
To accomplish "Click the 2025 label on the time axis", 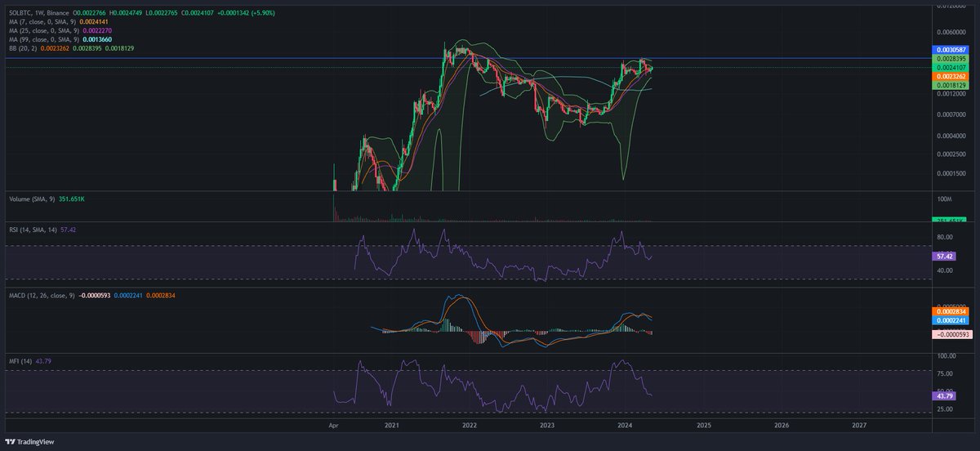I will [x=704, y=426].
